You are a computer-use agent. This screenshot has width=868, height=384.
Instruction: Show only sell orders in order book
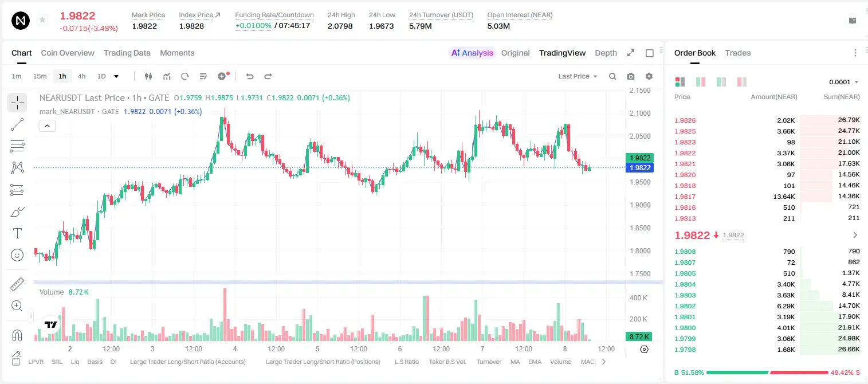pyautogui.click(x=742, y=82)
